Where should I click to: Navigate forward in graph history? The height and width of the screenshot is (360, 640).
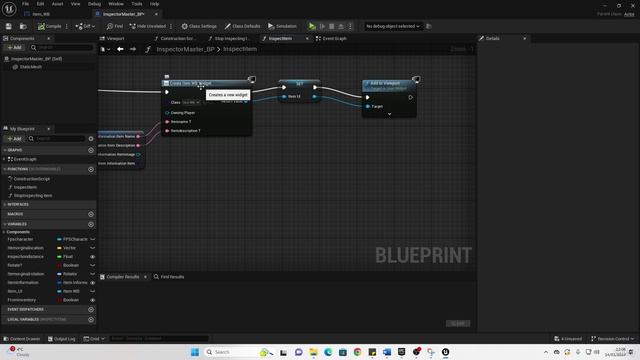tap(133, 49)
